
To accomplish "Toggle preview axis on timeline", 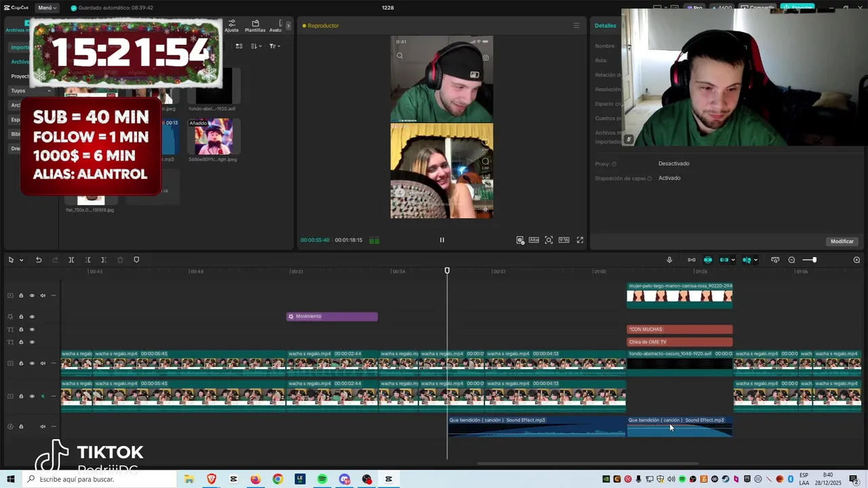I will pyautogui.click(x=747, y=260).
